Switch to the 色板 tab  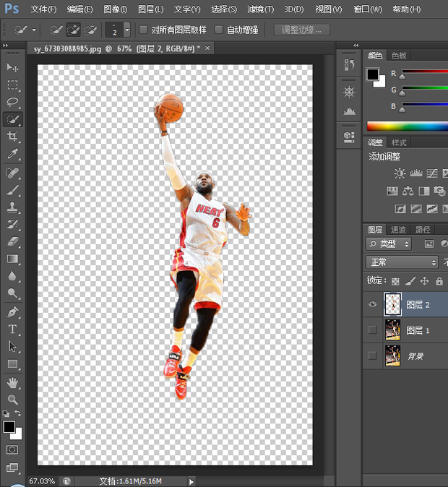[x=399, y=56]
